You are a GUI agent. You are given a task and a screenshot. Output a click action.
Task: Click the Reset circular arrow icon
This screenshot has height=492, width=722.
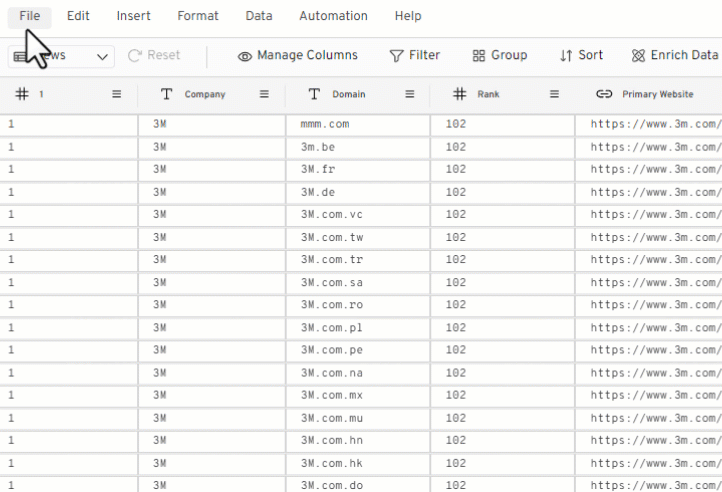[135, 56]
